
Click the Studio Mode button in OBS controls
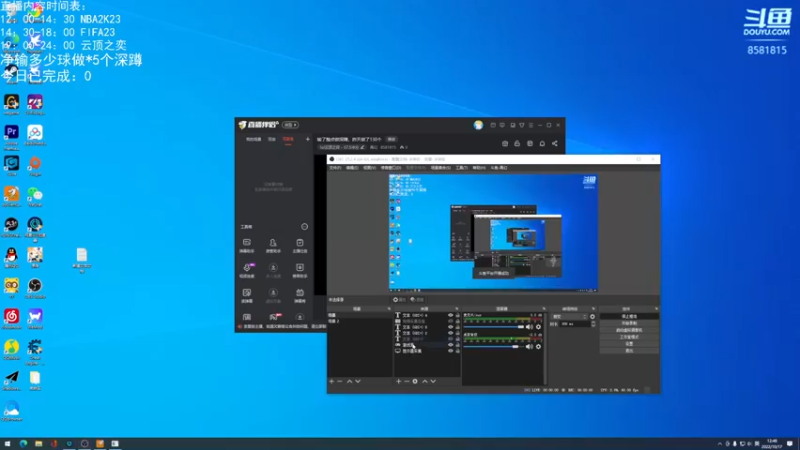pyautogui.click(x=629, y=337)
